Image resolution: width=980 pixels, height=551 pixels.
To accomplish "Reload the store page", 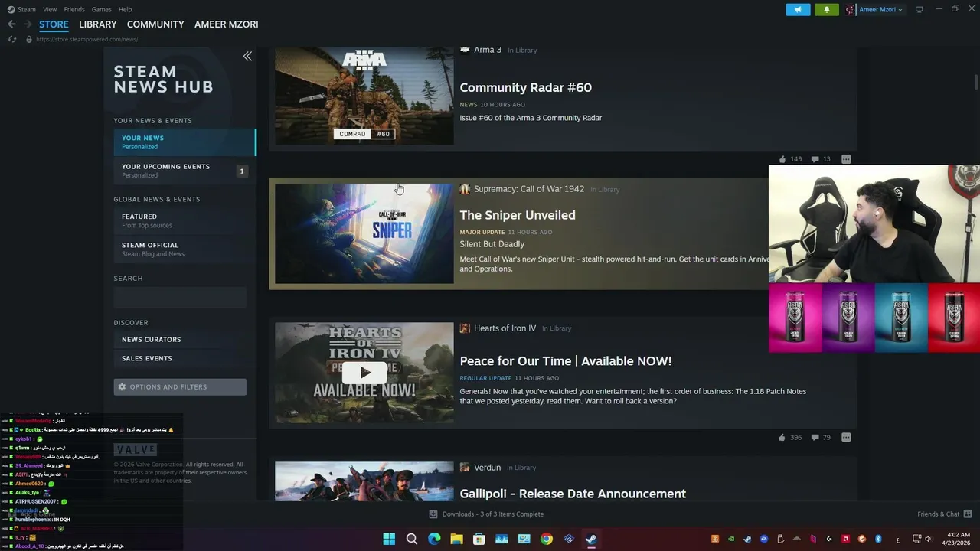I will coord(11,39).
